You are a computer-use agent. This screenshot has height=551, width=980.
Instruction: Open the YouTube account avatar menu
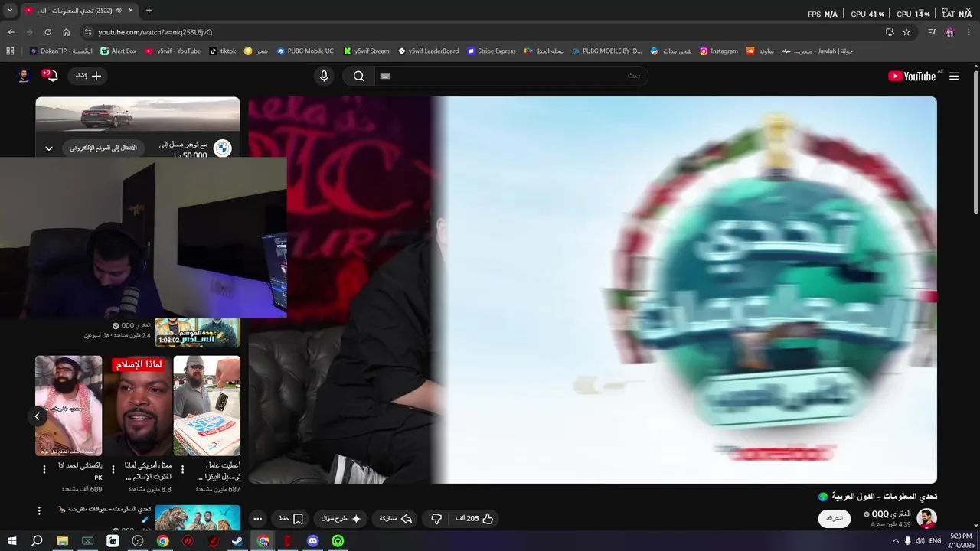24,76
